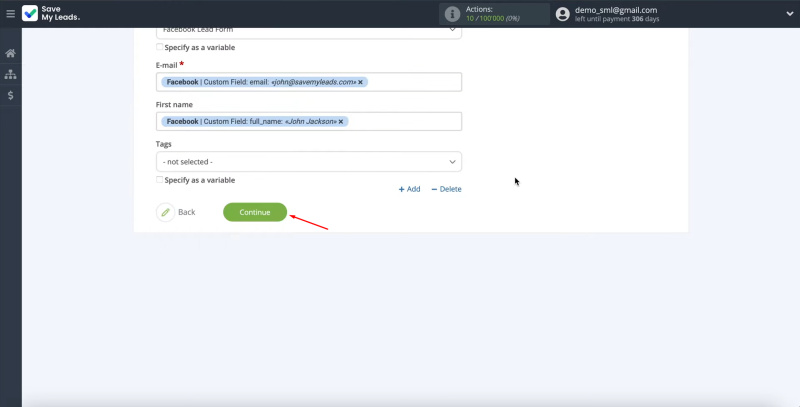800x407 pixels.
Task: Click the pencil Back icon
Action: click(x=165, y=212)
